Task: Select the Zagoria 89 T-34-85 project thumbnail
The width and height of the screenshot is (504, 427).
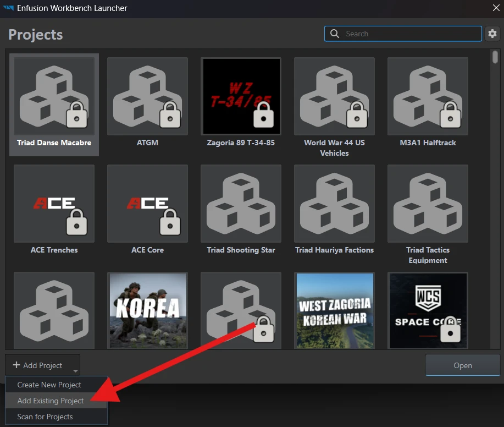Action: click(x=241, y=96)
